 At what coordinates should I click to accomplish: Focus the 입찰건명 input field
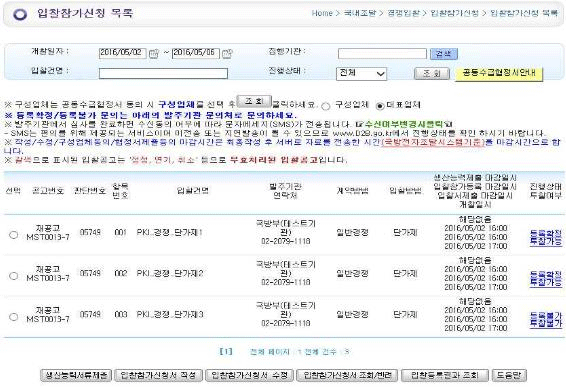tap(163, 74)
